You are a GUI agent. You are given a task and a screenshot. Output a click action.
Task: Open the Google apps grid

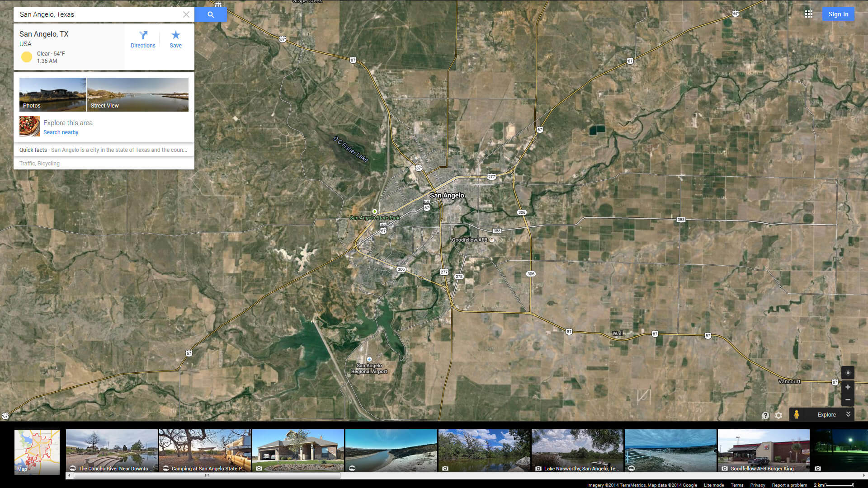pyautogui.click(x=809, y=14)
